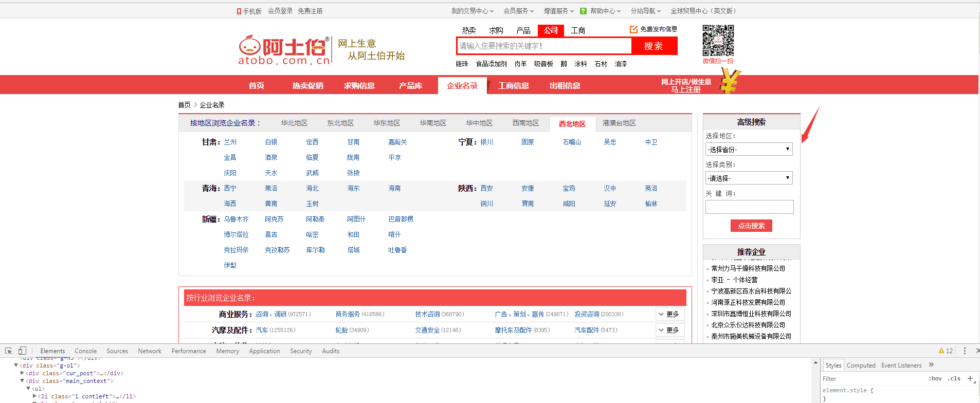Open 增值服务 dropdown menu
This screenshot has width=980, height=403.
[x=558, y=11]
